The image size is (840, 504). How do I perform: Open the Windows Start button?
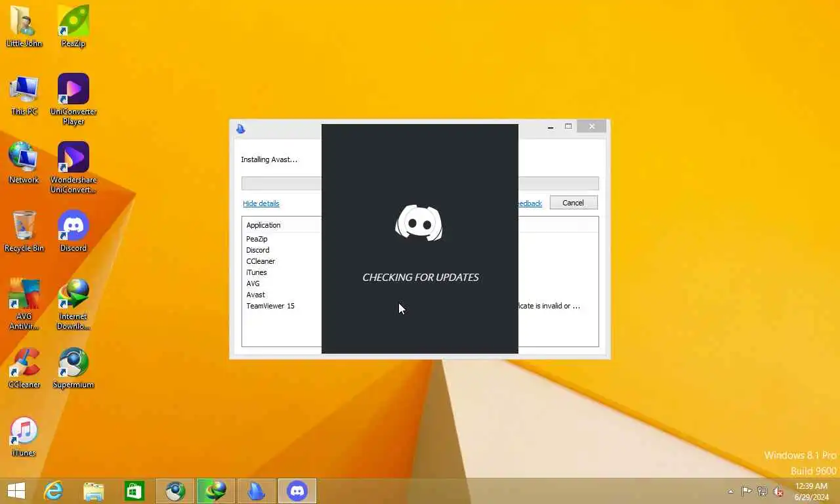(x=16, y=491)
